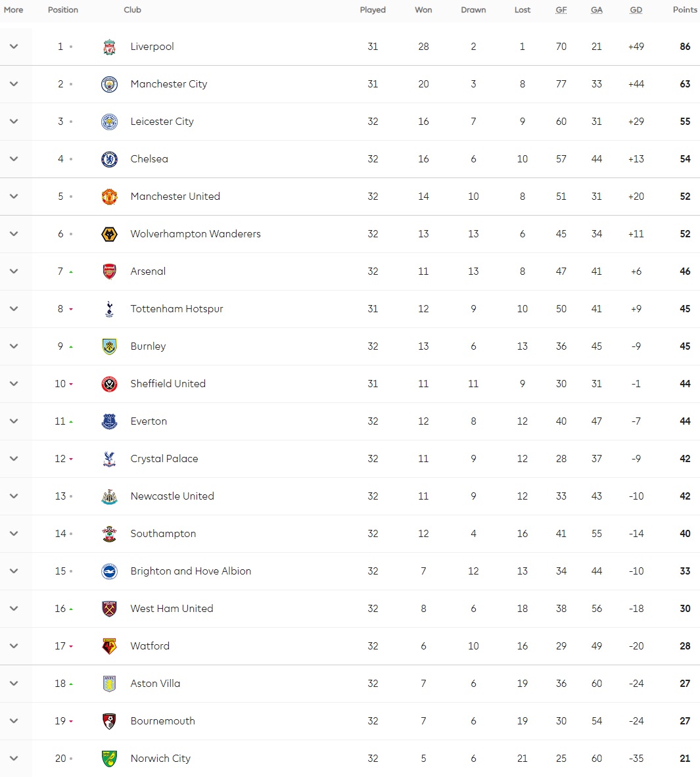Click the GD column header
700x777 pixels.
(636, 10)
